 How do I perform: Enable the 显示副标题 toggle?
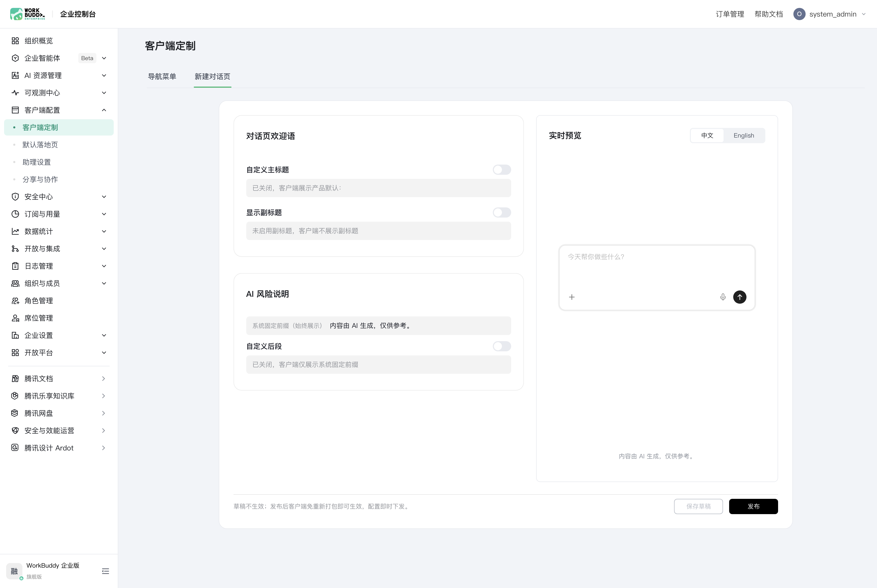pos(502,213)
